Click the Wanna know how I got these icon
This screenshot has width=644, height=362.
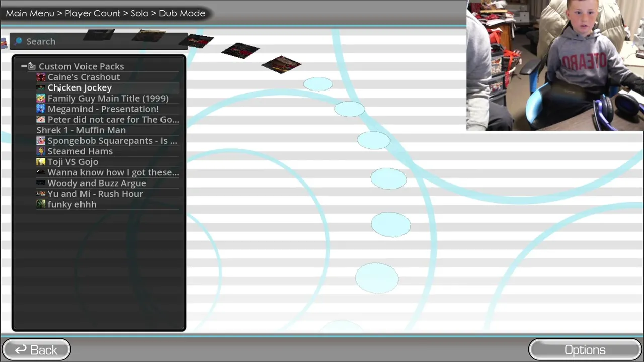pyautogui.click(x=41, y=172)
